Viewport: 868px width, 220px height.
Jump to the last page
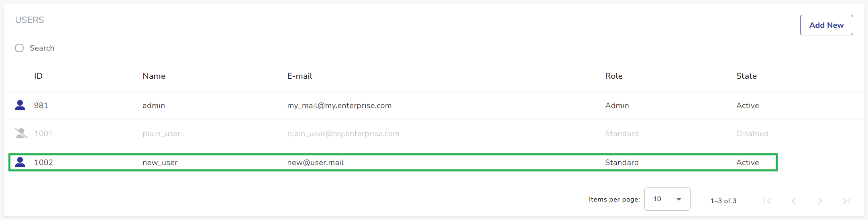click(x=846, y=201)
